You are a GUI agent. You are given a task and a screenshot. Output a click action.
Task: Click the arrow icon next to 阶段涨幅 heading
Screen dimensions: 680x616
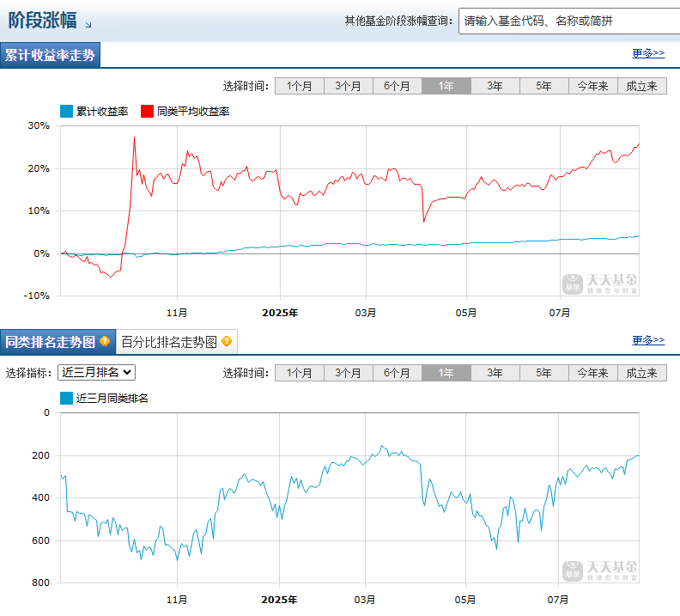point(88,25)
